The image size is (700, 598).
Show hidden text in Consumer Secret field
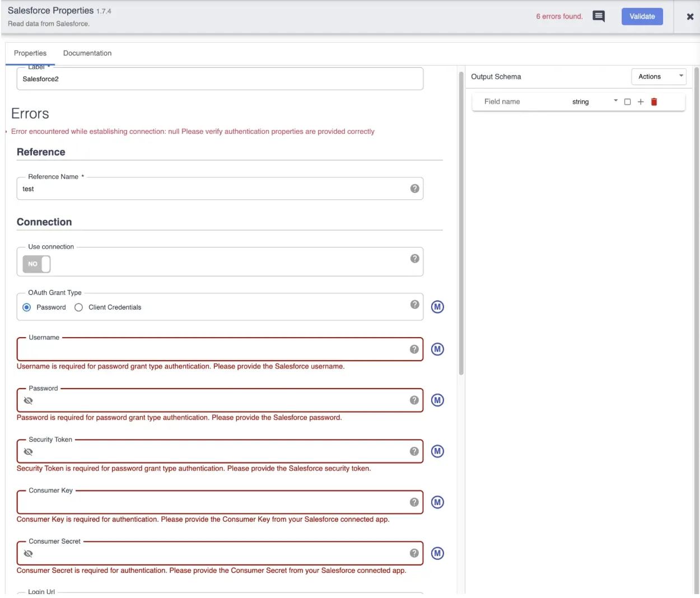pyautogui.click(x=29, y=554)
